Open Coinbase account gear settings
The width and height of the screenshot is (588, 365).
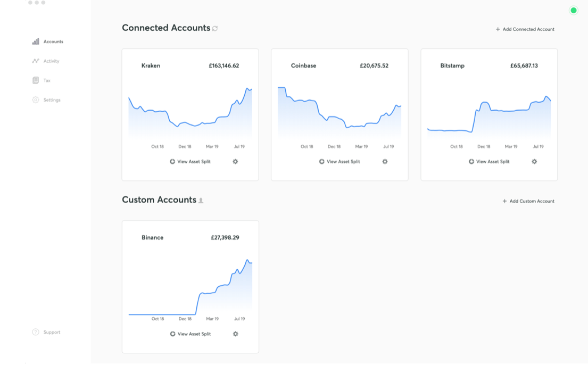[x=385, y=162]
